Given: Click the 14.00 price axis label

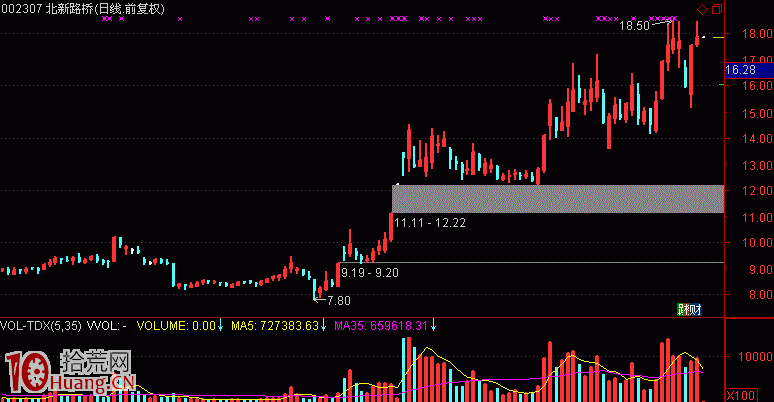Looking at the screenshot, I should point(757,139).
